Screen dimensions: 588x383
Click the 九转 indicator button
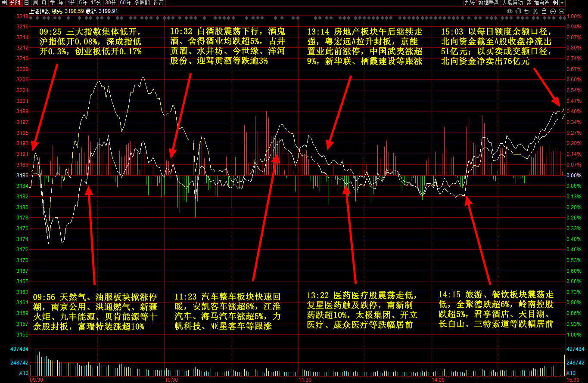(x=469, y=3)
